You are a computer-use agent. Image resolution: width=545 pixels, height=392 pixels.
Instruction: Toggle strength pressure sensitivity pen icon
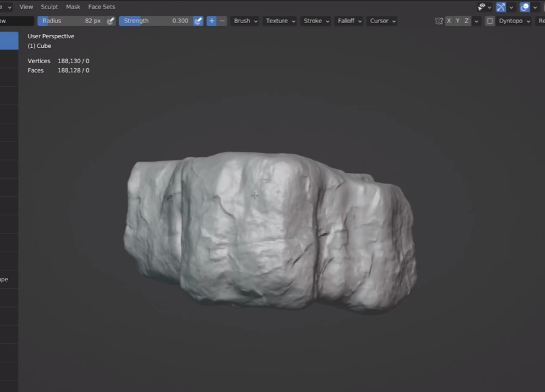(198, 21)
